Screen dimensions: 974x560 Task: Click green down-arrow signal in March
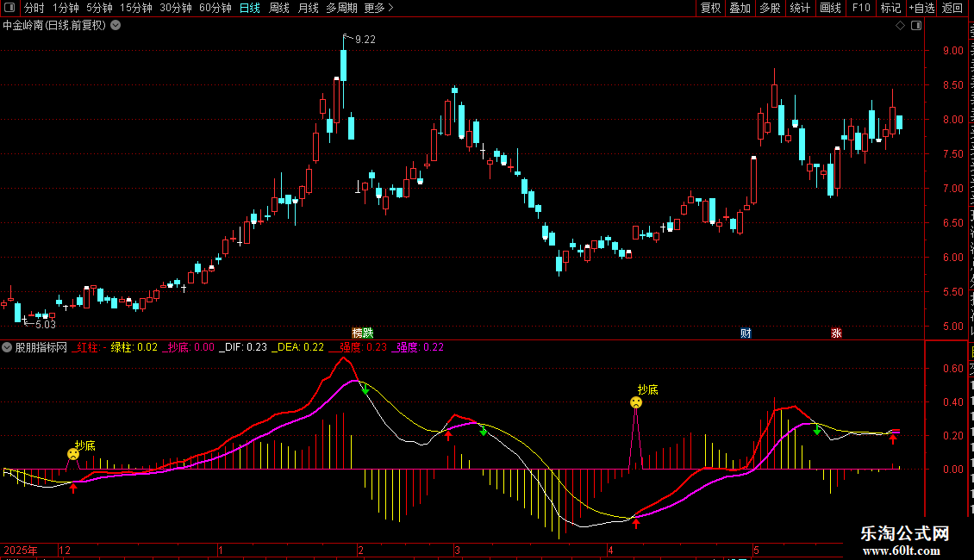[x=484, y=431]
